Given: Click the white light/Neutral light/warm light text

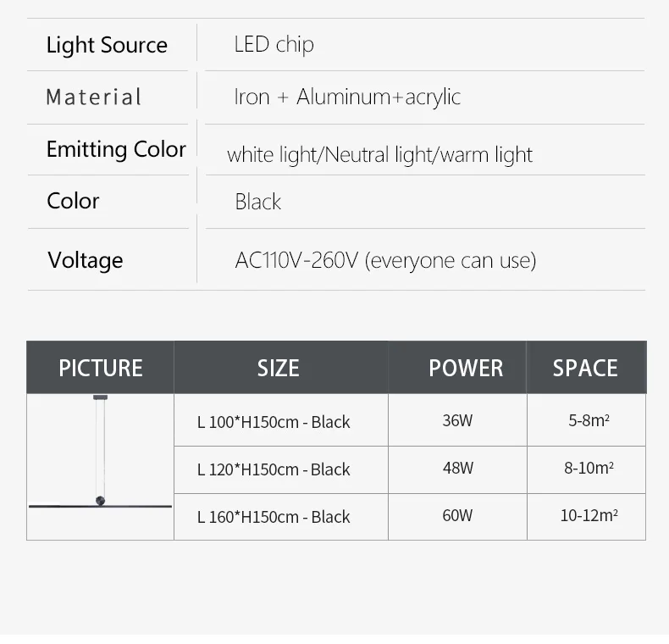Looking at the screenshot, I should [x=379, y=155].
